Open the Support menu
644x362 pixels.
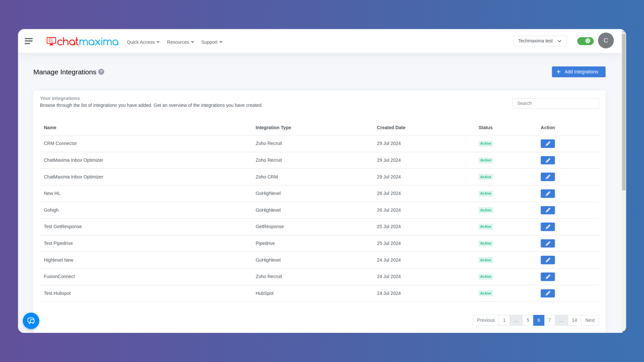pos(212,42)
